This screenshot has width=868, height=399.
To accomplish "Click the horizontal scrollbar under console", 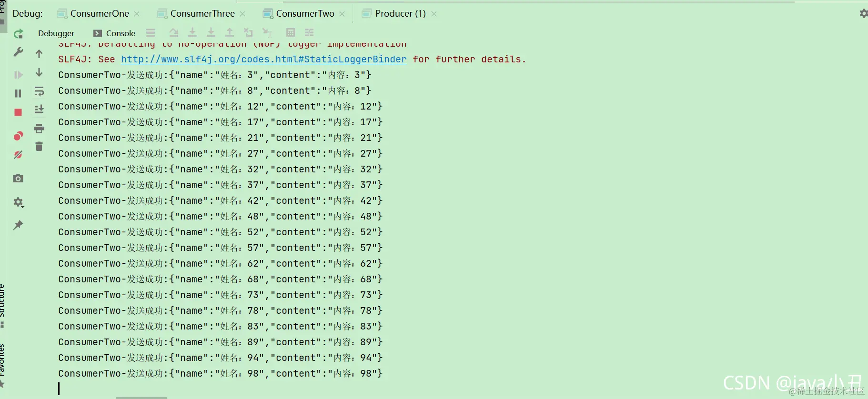I will coord(141,398).
